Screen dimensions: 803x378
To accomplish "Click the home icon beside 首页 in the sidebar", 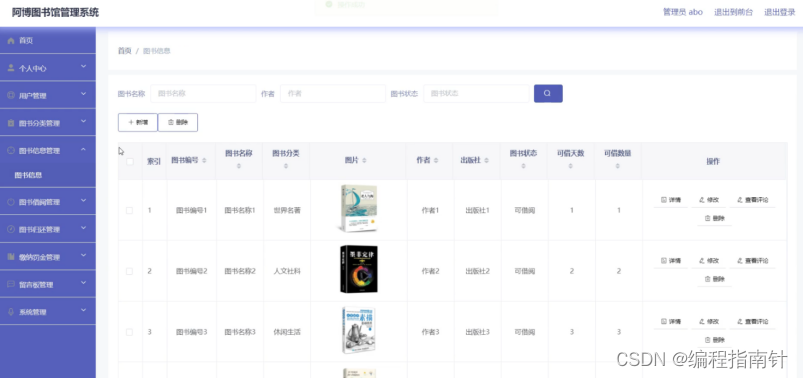I will pyautogui.click(x=11, y=40).
